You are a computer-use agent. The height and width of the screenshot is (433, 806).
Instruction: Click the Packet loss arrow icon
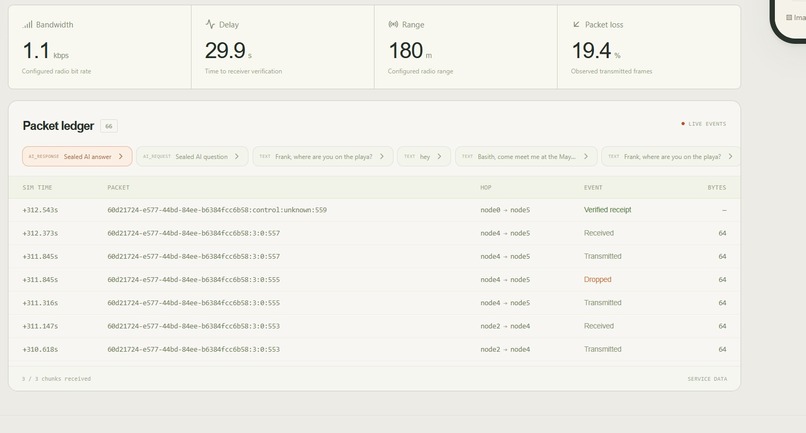[x=576, y=24]
